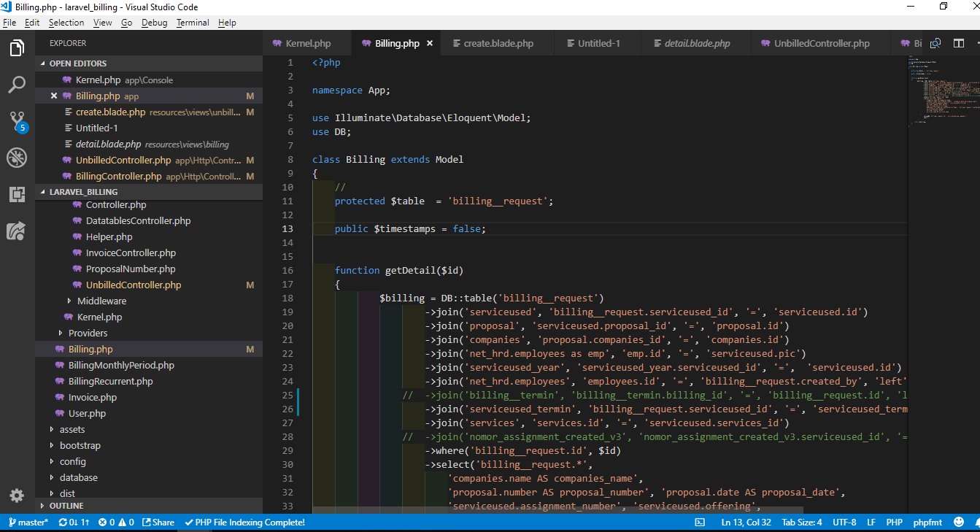Image resolution: width=980 pixels, height=532 pixels.
Task: Split the editor to the right
Action: click(959, 44)
